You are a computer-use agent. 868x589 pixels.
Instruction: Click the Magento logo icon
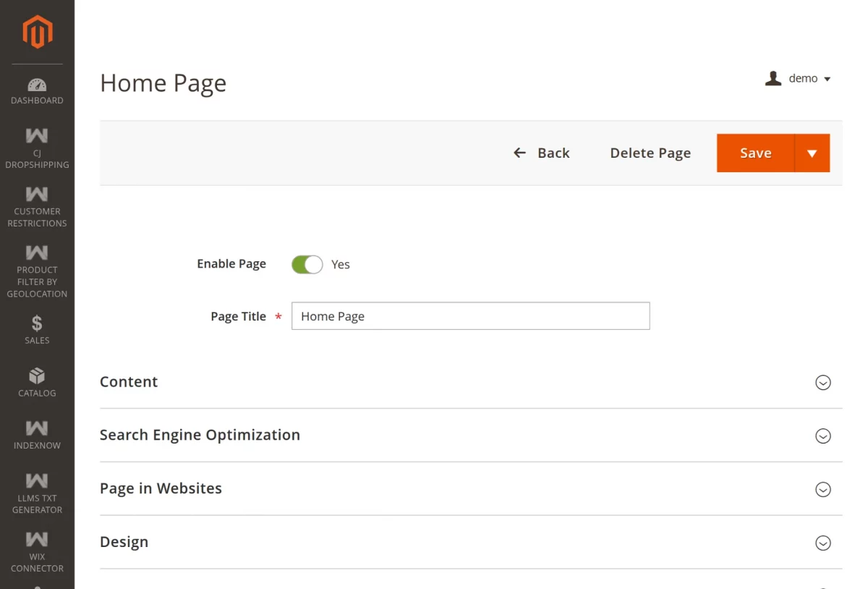tap(37, 33)
